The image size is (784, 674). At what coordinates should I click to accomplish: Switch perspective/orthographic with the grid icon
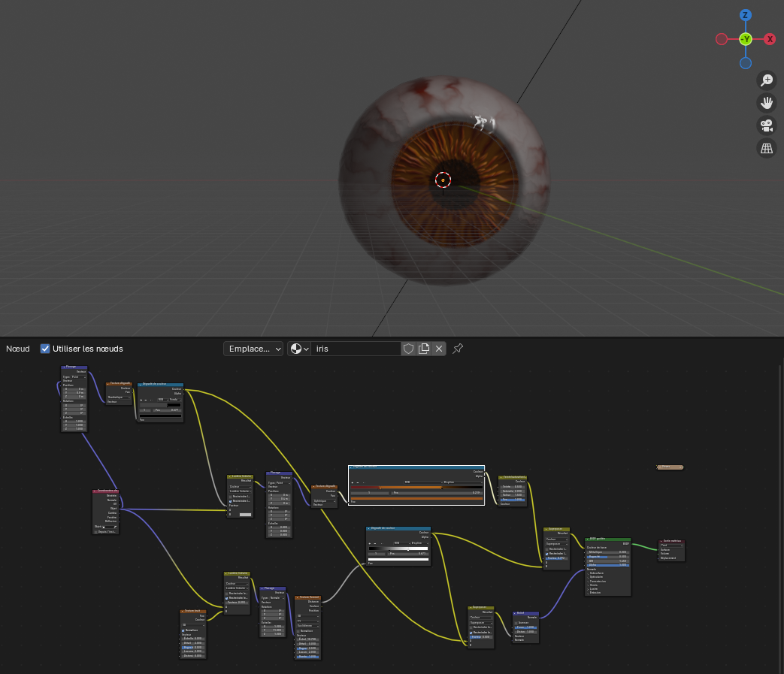767,148
